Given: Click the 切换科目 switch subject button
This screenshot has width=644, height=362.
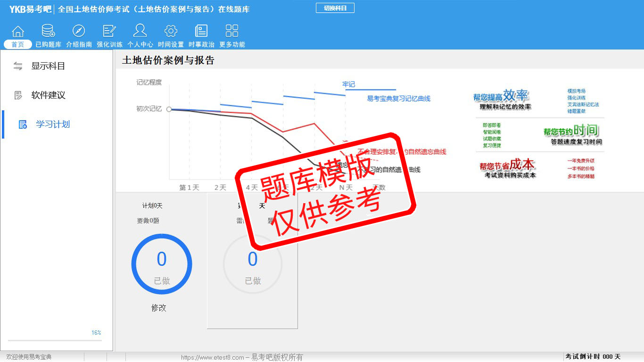Looking at the screenshot, I should point(335,8).
